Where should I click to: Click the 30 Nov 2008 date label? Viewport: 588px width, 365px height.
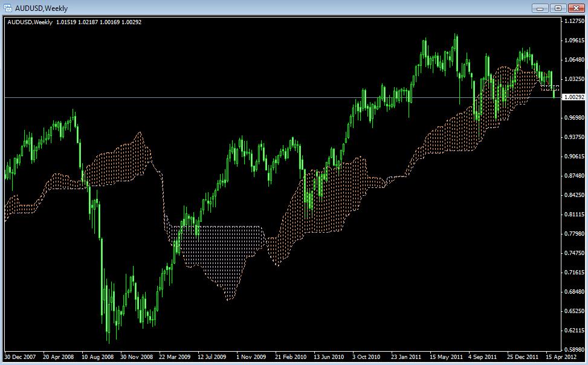point(136,357)
